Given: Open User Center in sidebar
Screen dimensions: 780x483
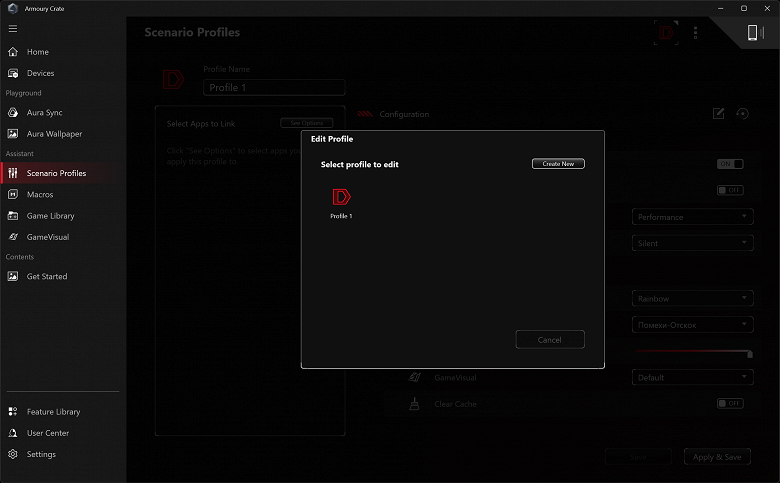Looking at the screenshot, I should click(x=48, y=433).
